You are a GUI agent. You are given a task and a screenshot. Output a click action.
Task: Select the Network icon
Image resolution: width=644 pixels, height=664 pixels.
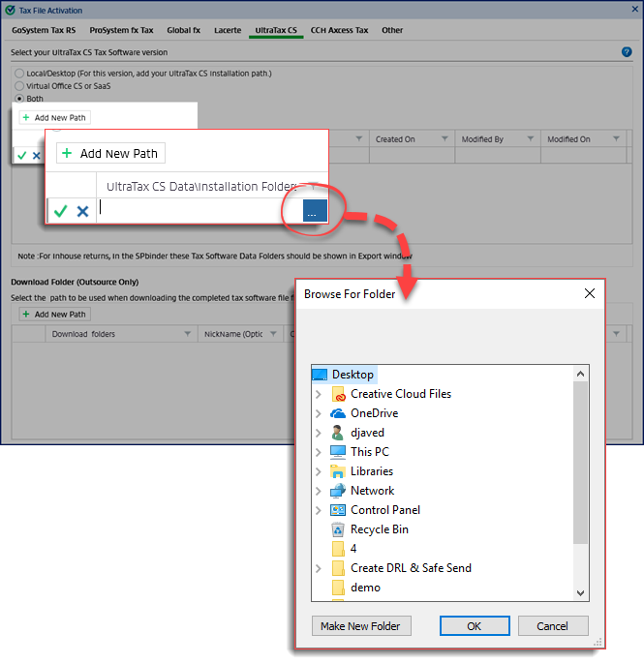[338, 491]
